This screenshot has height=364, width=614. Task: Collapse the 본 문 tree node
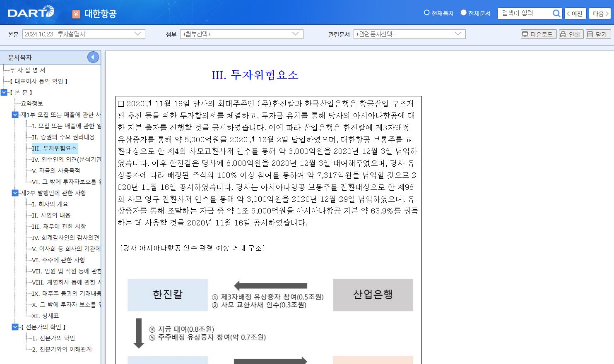coord(4,92)
